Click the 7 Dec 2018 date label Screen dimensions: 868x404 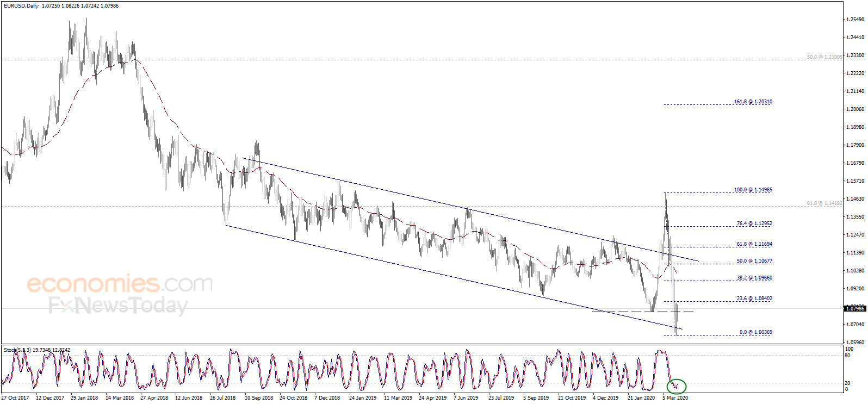pos(327,398)
